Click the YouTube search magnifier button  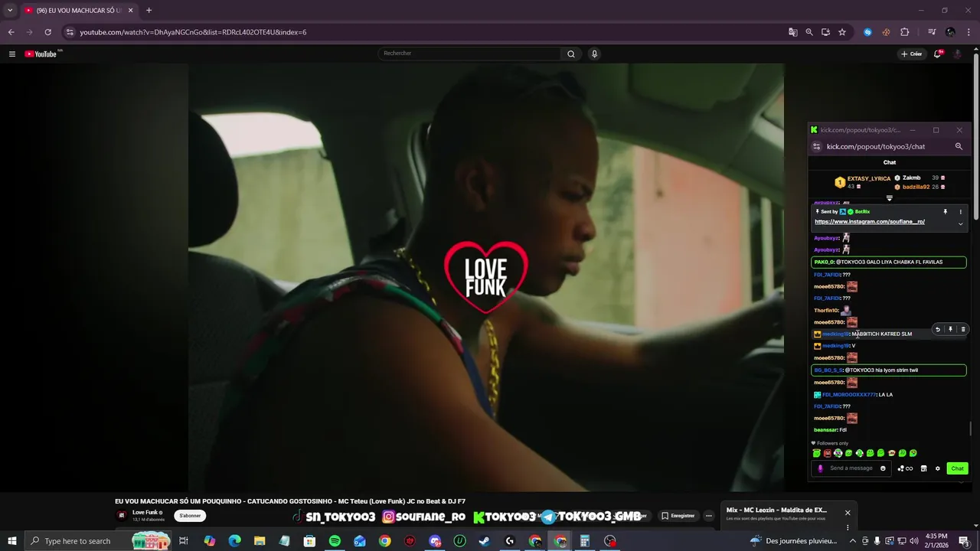[x=570, y=54]
